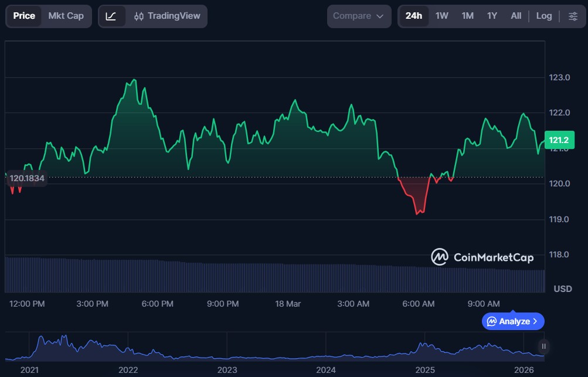
Task: Click the Analyze button's sparkle icon
Action: pyautogui.click(x=492, y=321)
